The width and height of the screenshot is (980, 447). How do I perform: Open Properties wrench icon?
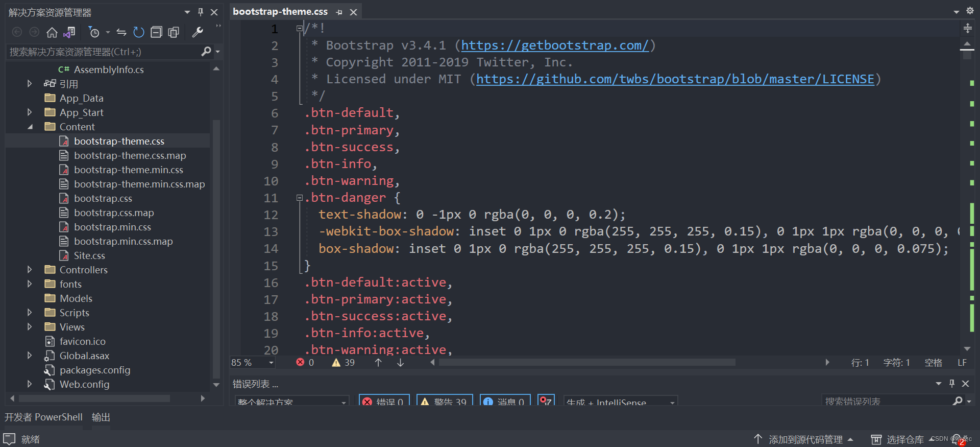pyautogui.click(x=198, y=33)
